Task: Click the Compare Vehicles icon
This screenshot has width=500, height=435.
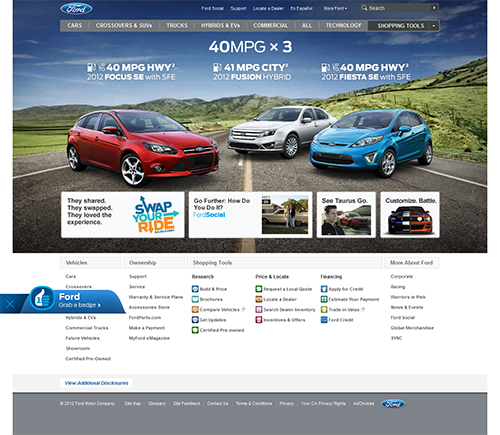Action: coord(195,310)
